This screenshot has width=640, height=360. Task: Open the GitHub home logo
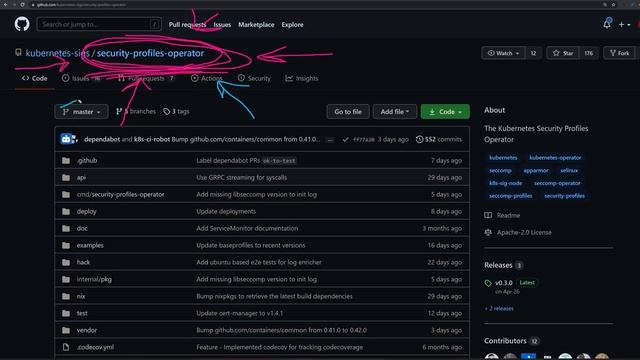tap(22, 24)
